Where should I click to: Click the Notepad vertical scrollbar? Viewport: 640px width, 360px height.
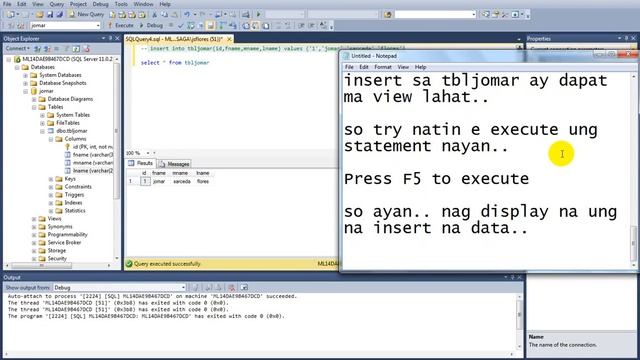click(x=633, y=171)
